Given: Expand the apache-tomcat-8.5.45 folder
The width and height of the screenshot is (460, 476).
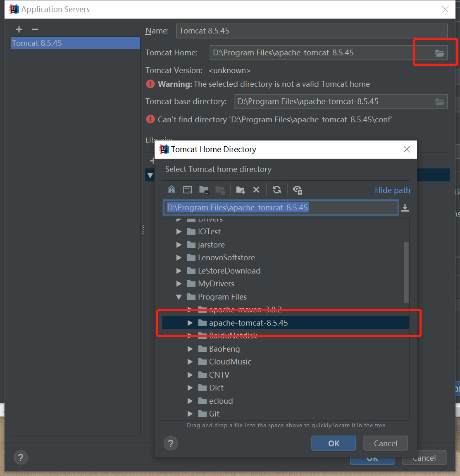Looking at the screenshot, I should (x=190, y=323).
